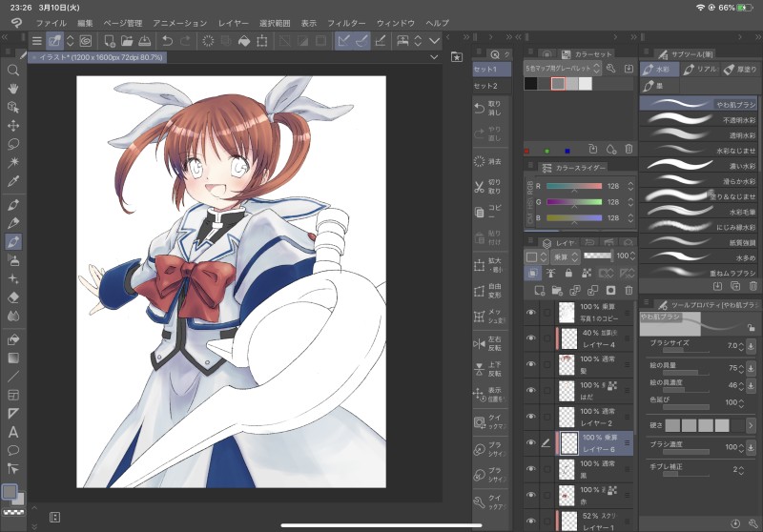The image size is (763, 532).
Task: Click the Scale/Rotate transform icon in command bar
Action: pyautogui.click(x=261, y=41)
